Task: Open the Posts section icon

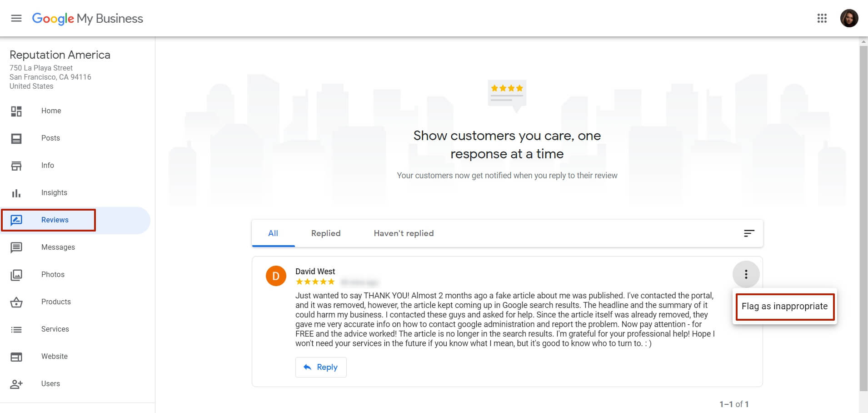Action: tap(16, 138)
